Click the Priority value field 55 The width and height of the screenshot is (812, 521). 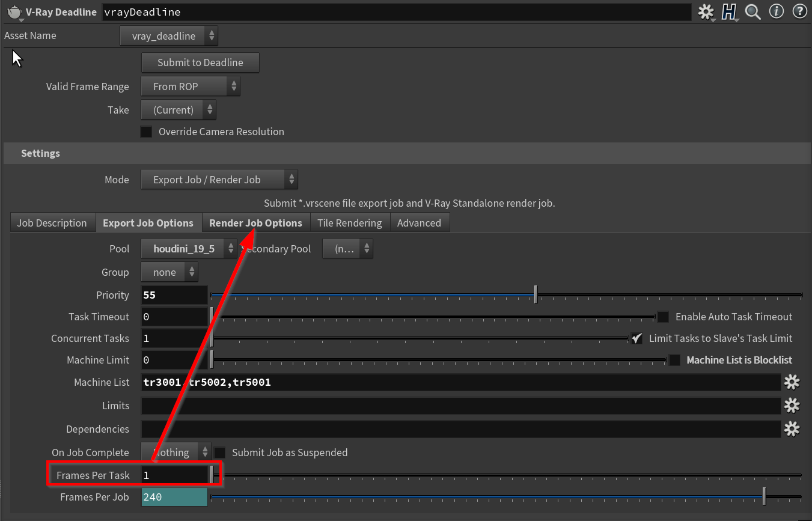click(x=174, y=295)
